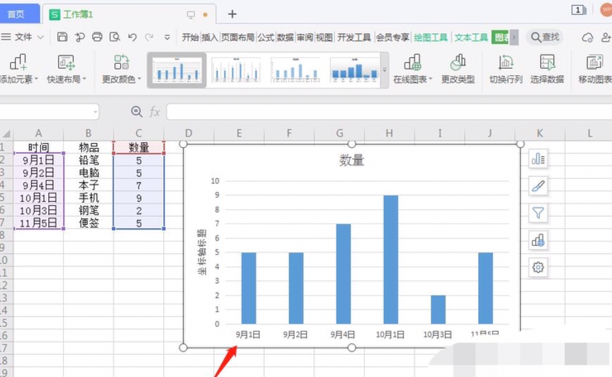Viewport: 612px width, 377px height.
Task: Click the cloud sync icon
Action: 587,37
